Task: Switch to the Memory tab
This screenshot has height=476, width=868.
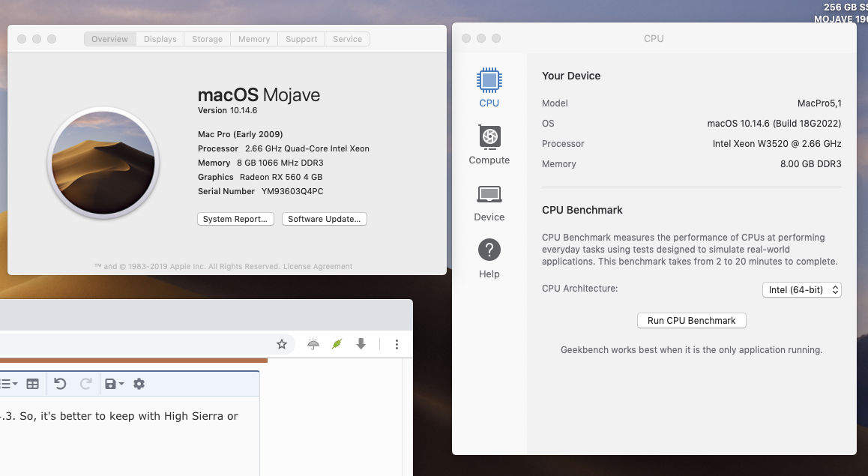Action: tap(254, 39)
